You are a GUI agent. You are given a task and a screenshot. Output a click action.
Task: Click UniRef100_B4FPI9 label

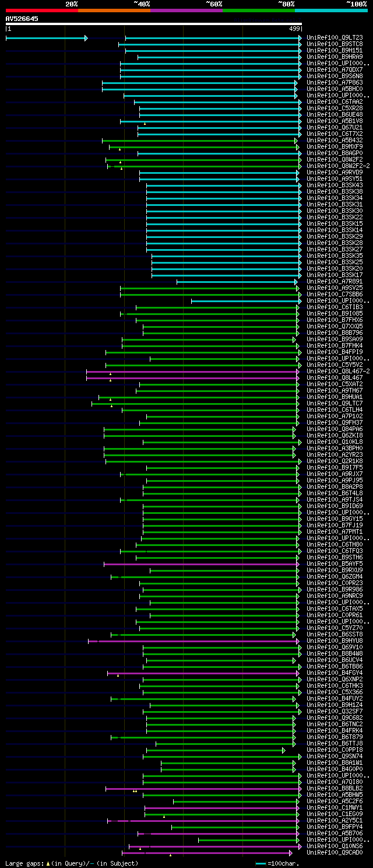point(335,352)
